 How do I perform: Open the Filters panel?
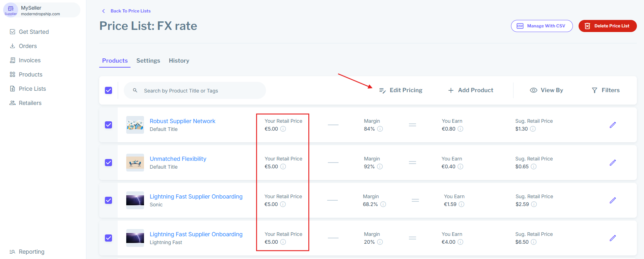pos(605,90)
